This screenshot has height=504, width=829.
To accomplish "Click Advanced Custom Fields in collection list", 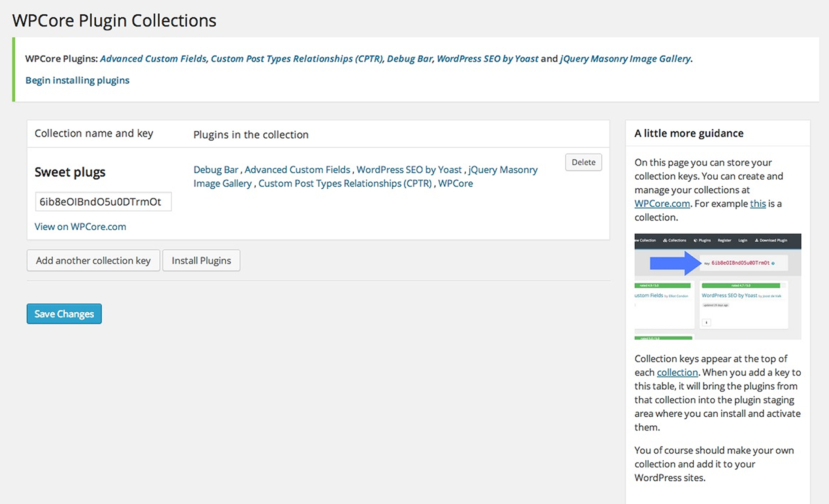I will [297, 169].
